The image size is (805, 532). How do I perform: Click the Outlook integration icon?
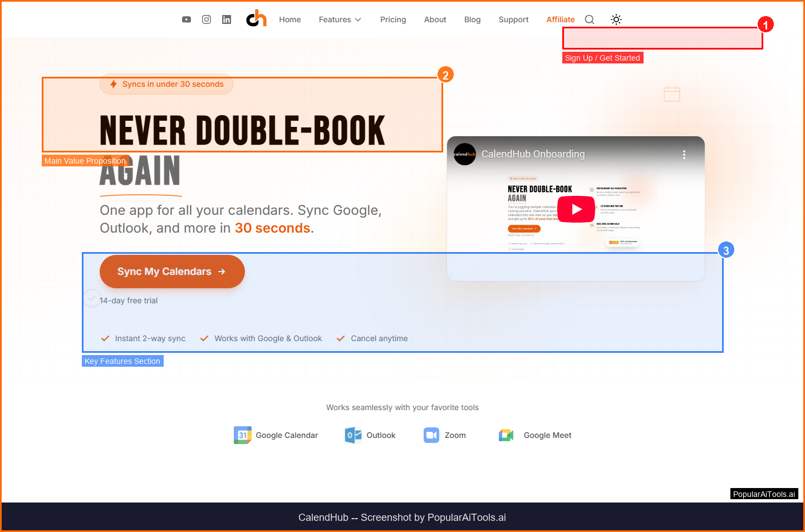click(x=354, y=435)
